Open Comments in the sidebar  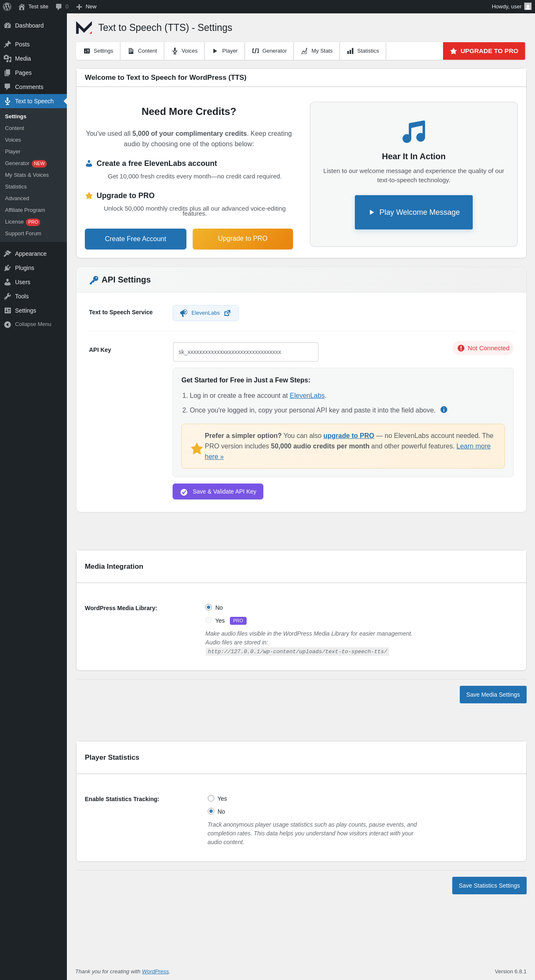33,87
